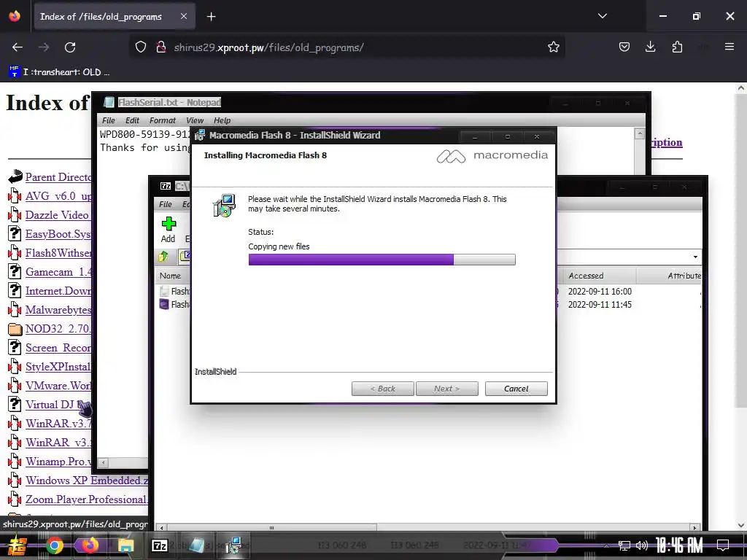
Task: Open the Dazzle Video file link
Action: tap(58, 215)
